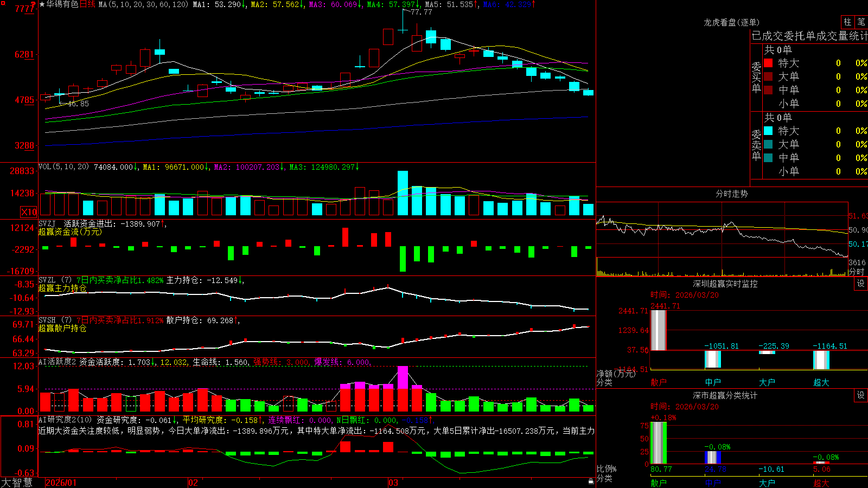Click the 超大 label in 深圳超赢实时监控
The height and width of the screenshot is (488, 868).
point(821,382)
